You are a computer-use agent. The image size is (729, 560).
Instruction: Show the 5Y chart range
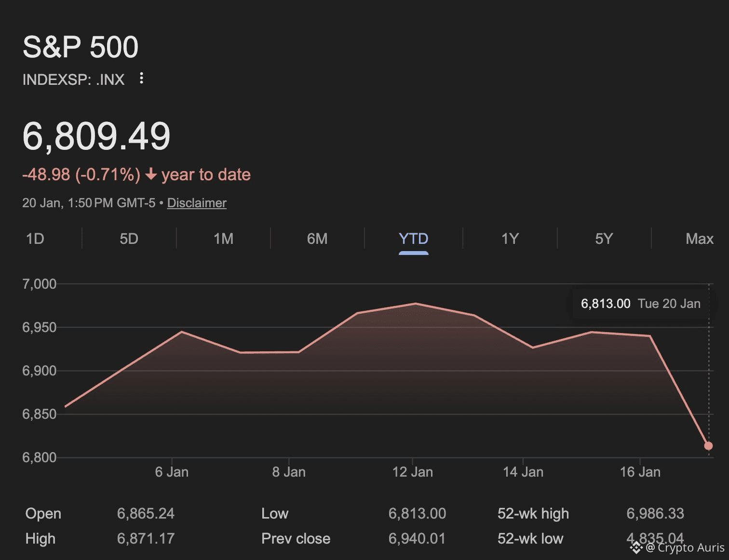click(604, 239)
